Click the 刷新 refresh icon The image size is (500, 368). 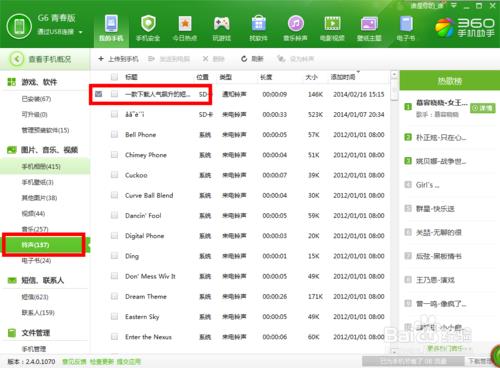[244, 59]
